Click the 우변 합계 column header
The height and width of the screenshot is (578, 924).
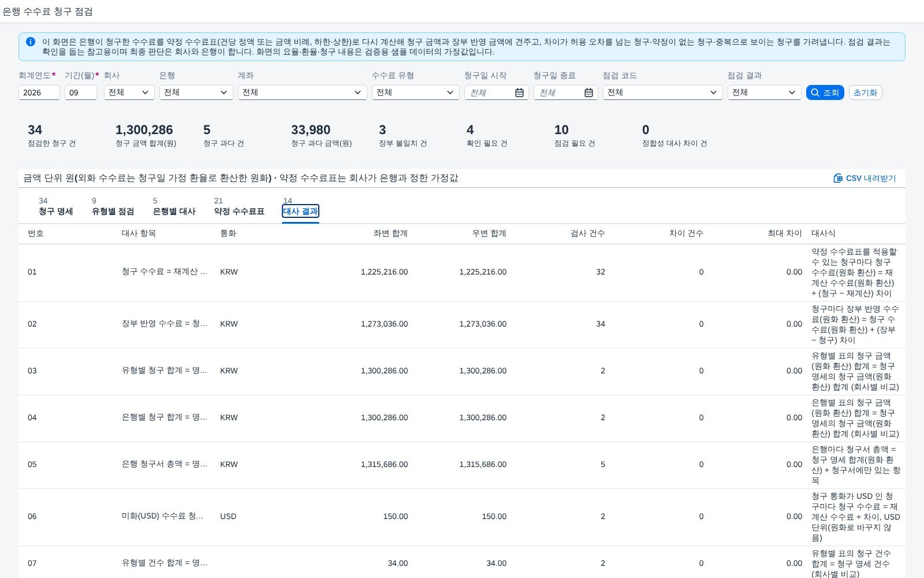pyautogui.click(x=489, y=234)
